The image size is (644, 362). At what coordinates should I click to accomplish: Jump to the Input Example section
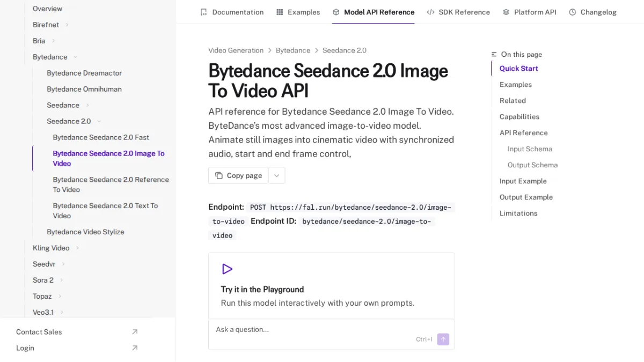tap(523, 181)
